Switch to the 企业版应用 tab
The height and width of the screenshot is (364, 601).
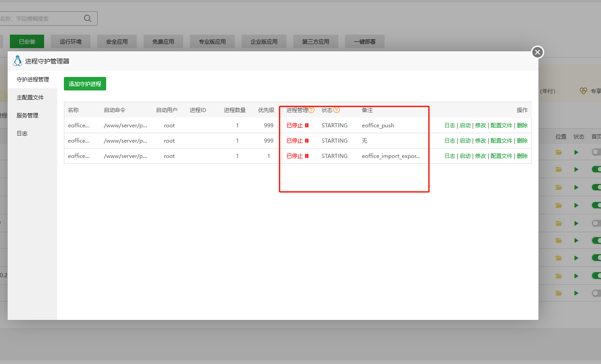[264, 41]
